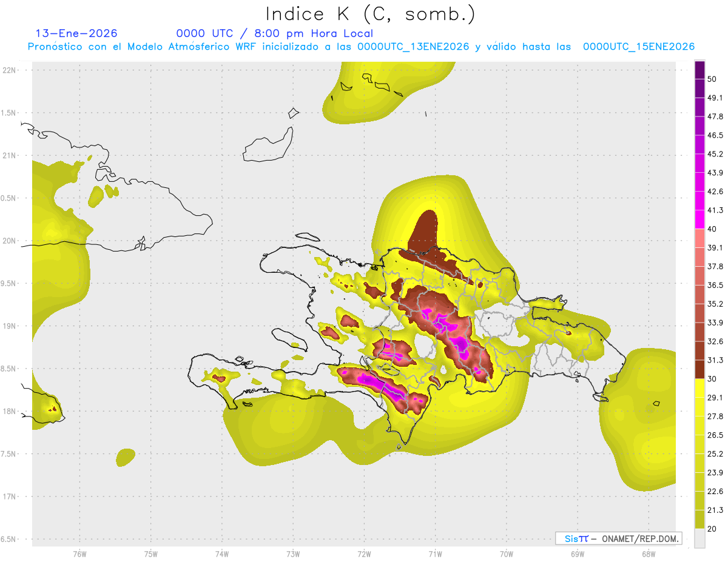Click the '39.1' color scale value
This screenshot has width=728, height=562.
tap(715, 247)
